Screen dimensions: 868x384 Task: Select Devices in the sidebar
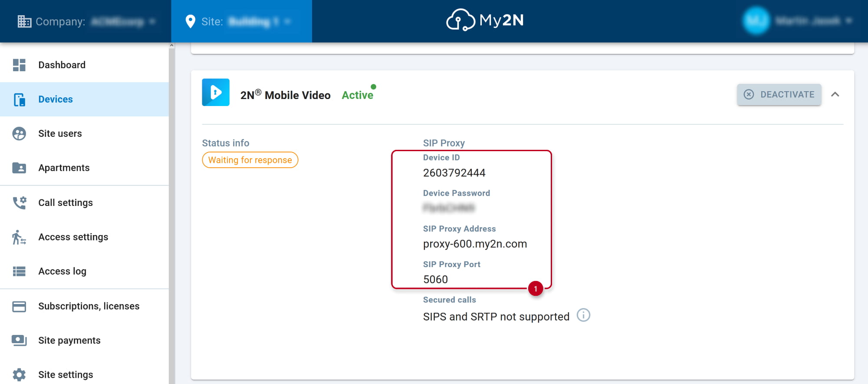(x=84, y=99)
